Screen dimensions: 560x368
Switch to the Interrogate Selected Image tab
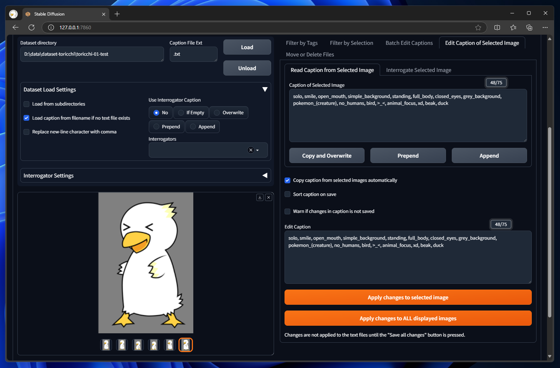click(x=419, y=70)
